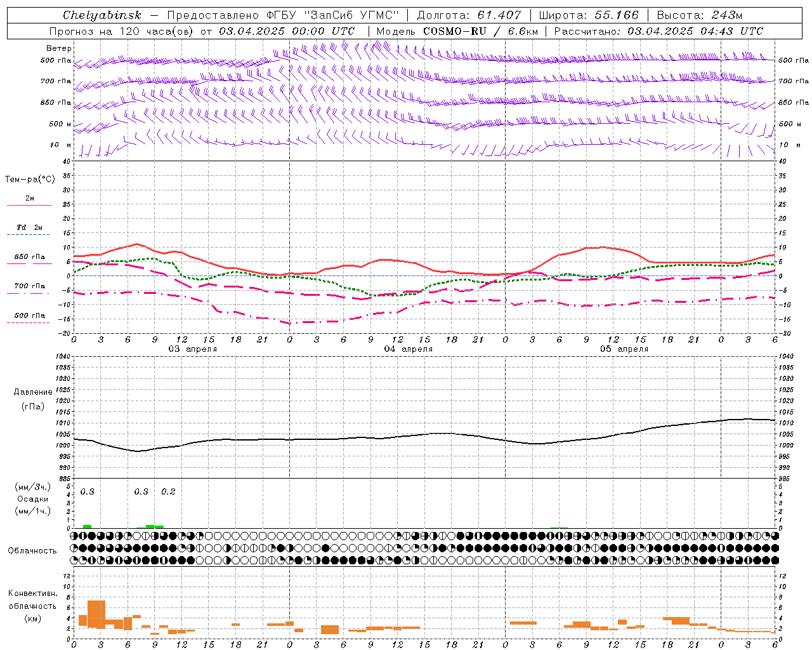Click the 'Предоставлено ФГБУ ЗапСиб УГМС' provider text
The height and width of the screenshot is (650, 812).
(283, 15)
